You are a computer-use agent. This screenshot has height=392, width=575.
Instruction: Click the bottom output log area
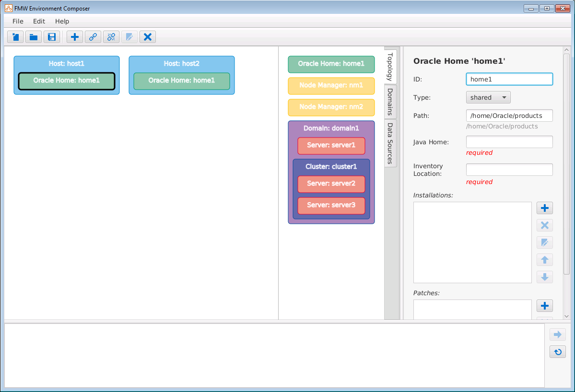[x=274, y=356]
